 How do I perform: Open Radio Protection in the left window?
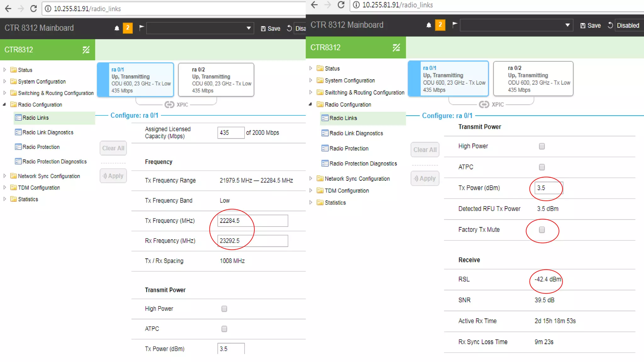41,147
